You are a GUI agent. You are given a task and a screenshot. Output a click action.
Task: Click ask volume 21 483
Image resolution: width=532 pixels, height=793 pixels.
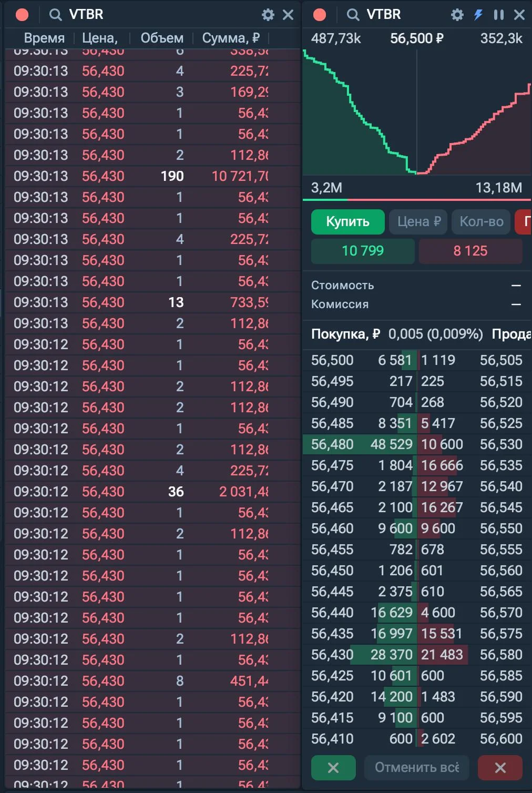442,655
